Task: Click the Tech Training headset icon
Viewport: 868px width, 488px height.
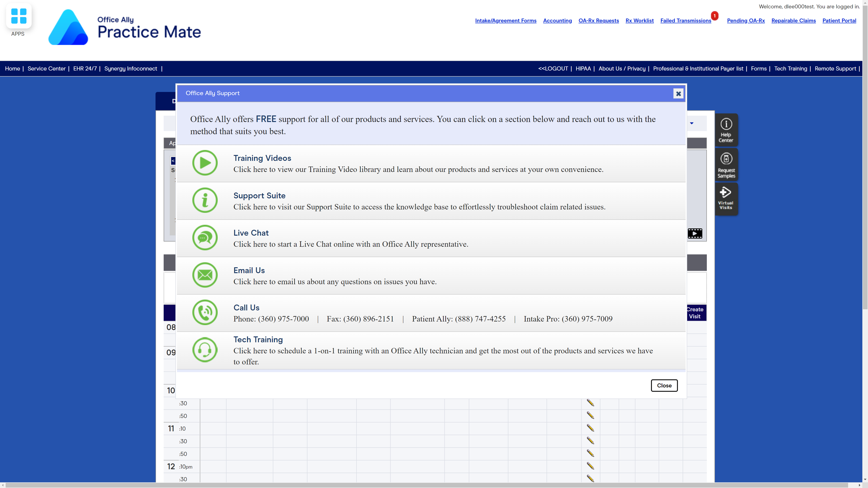Action: click(205, 350)
